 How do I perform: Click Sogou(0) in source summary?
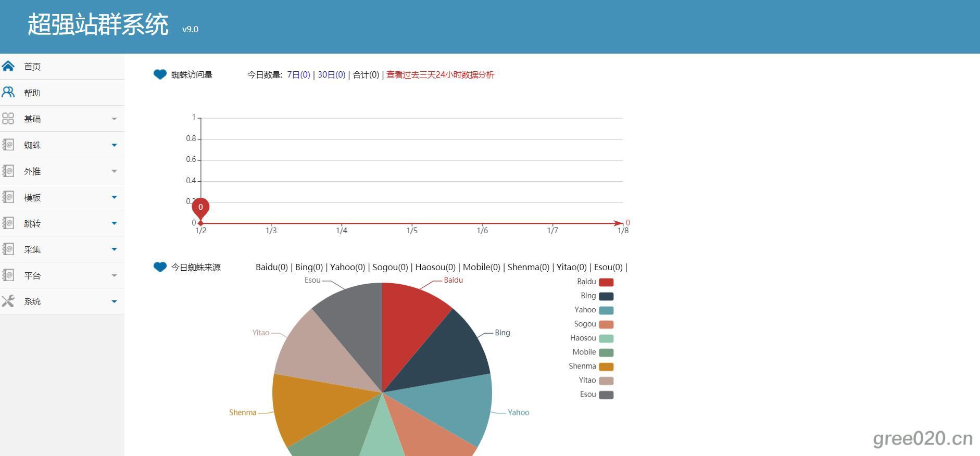pyautogui.click(x=390, y=267)
